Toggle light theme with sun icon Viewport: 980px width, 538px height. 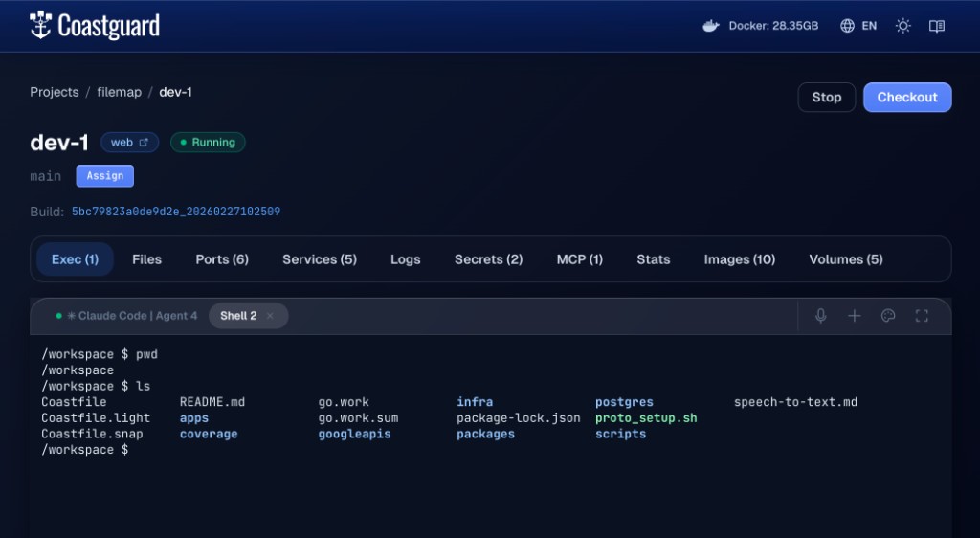click(902, 26)
